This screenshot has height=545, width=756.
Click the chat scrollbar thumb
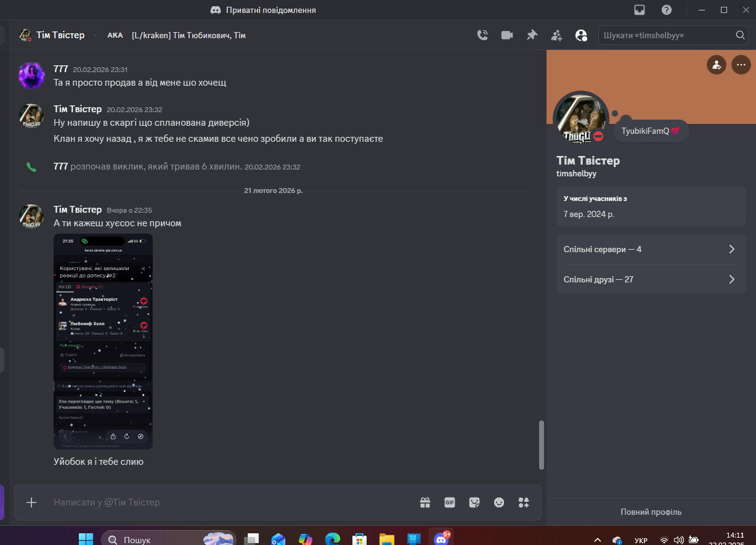coord(542,445)
